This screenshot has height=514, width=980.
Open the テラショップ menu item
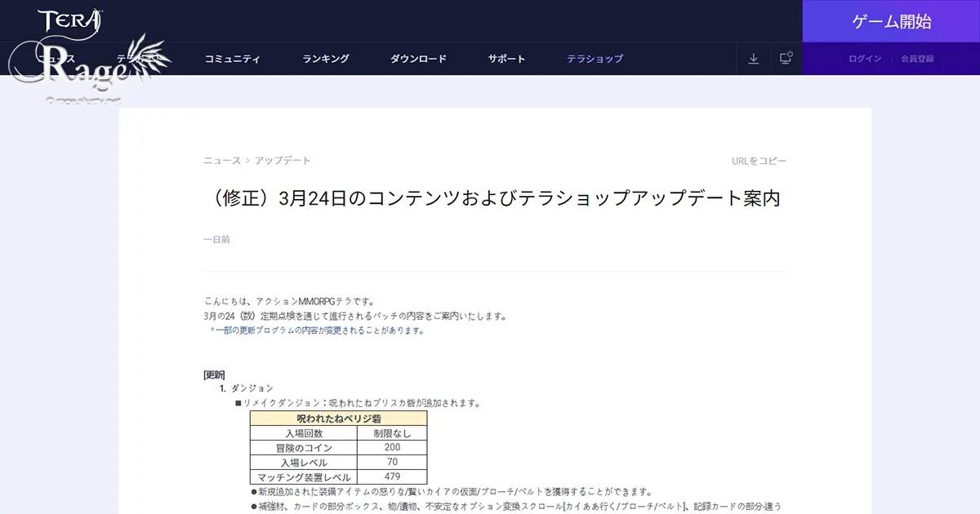pos(595,58)
